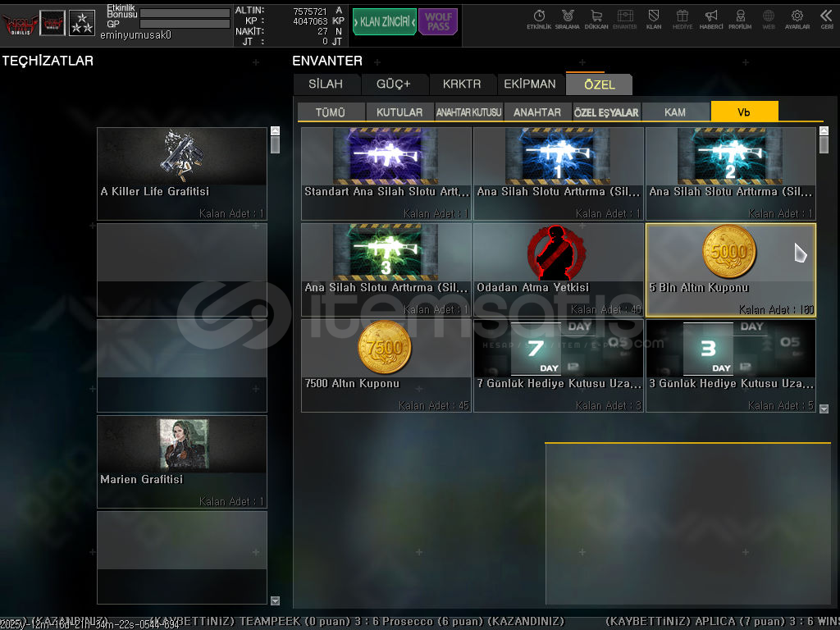Open the ANAHTAR sub-tab
This screenshot has height=630, width=840.
pos(537,112)
